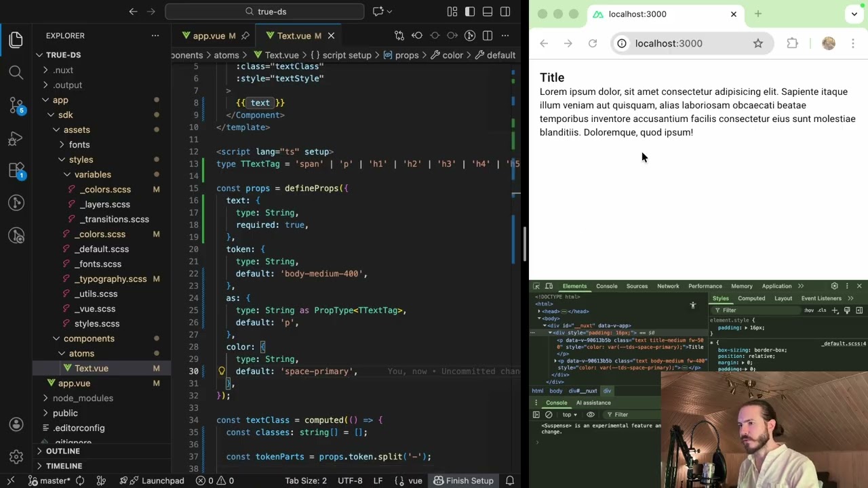Open DevTools settings gear
868x488 pixels.
835,286
